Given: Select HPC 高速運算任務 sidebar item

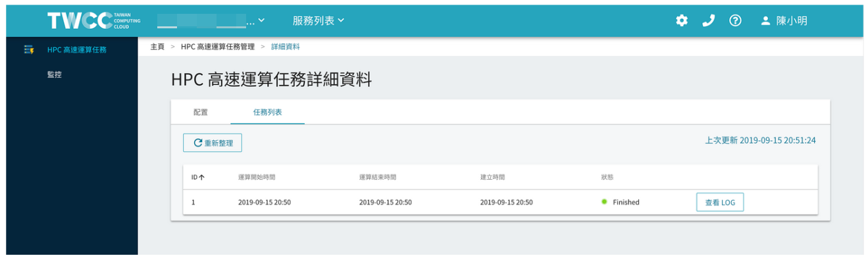Looking at the screenshot, I should [x=77, y=49].
